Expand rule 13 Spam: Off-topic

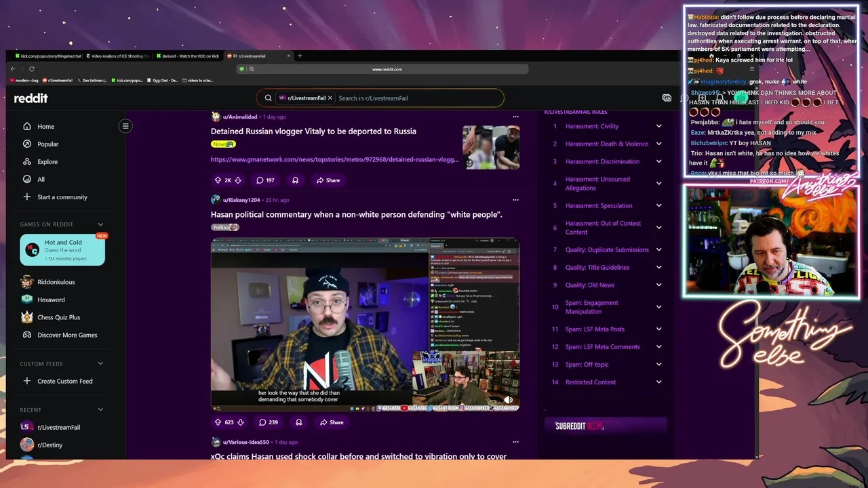[x=658, y=364]
